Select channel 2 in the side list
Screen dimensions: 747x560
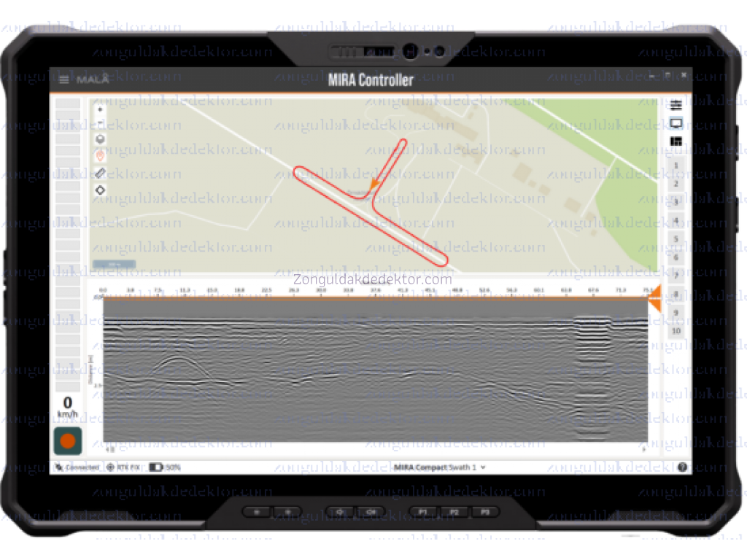pos(676,184)
